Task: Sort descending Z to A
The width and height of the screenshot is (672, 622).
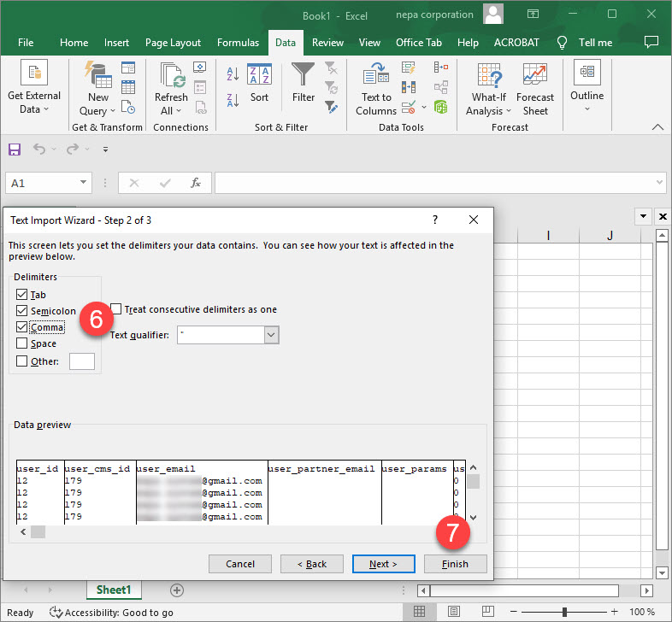Action: 233,100
